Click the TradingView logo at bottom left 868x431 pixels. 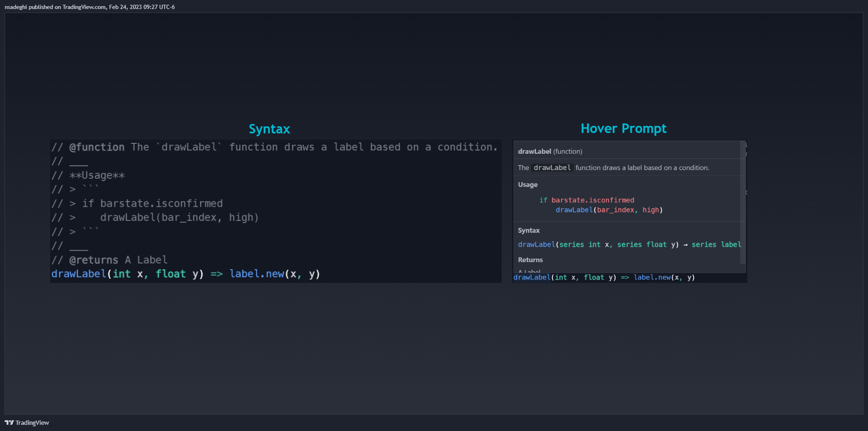click(x=27, y=422)
